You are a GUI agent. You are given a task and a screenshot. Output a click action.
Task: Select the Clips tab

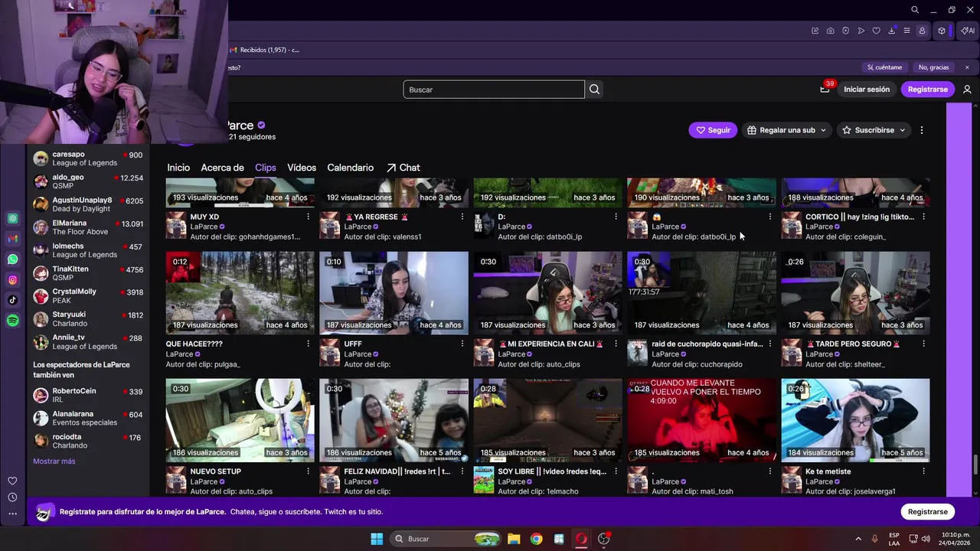[266, 168]
